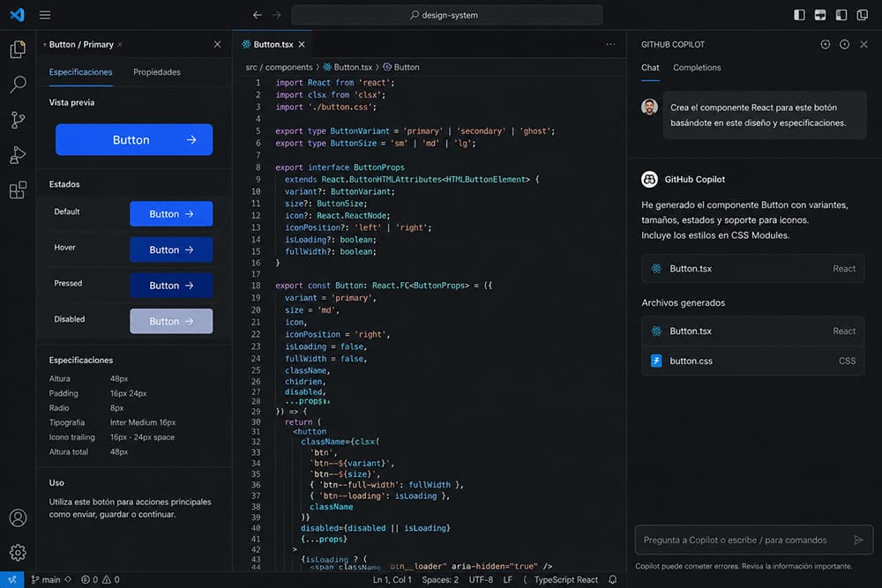Open the errors count in status bar
This screenshot has height=588, width=882.
tap(89, 579)
